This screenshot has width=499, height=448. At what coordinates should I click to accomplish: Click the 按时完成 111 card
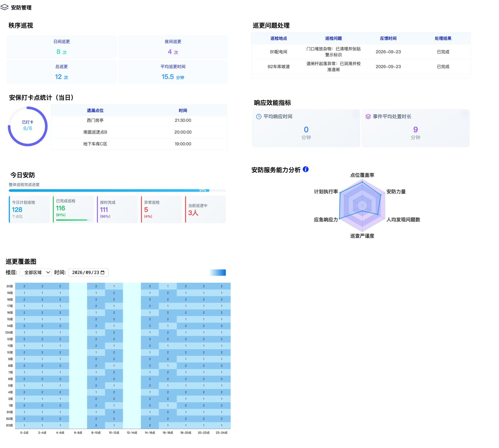(117, 209)
